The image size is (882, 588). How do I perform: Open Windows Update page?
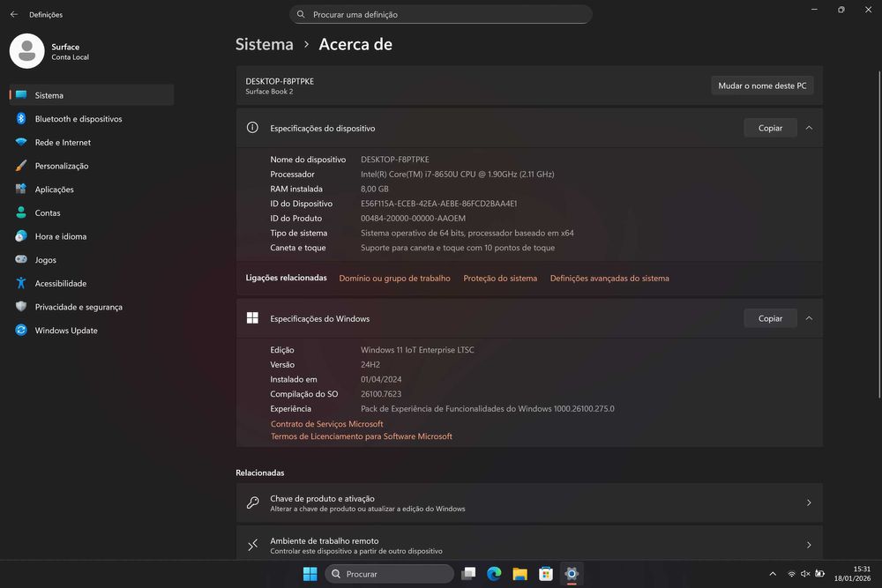pyautogui.click(x=92, y=331)
